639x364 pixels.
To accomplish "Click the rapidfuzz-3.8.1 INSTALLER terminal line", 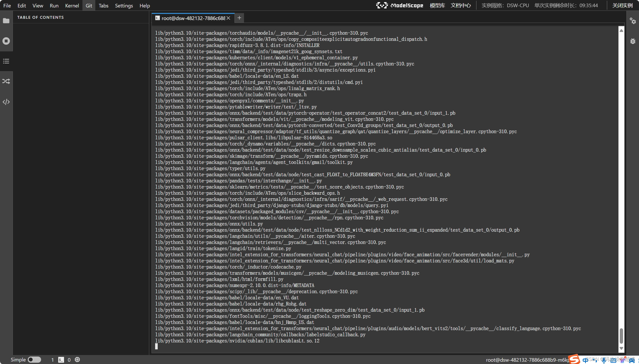I will 237,45.
